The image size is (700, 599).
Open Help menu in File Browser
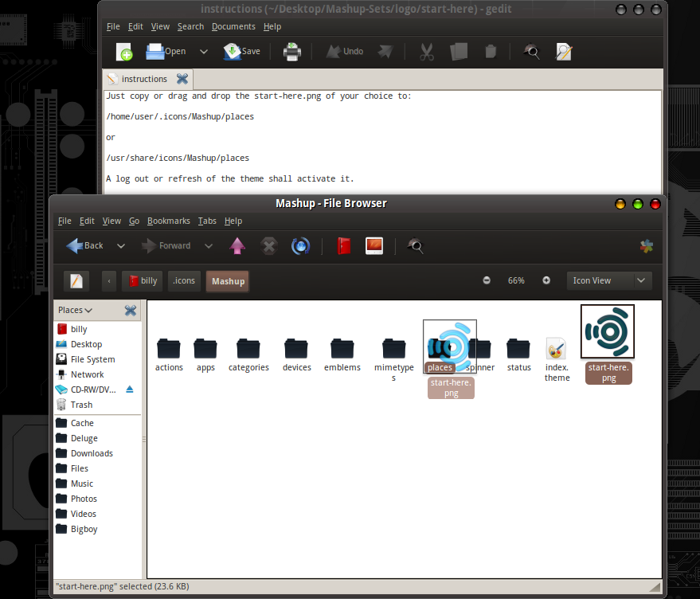click(x=233, y=221)
